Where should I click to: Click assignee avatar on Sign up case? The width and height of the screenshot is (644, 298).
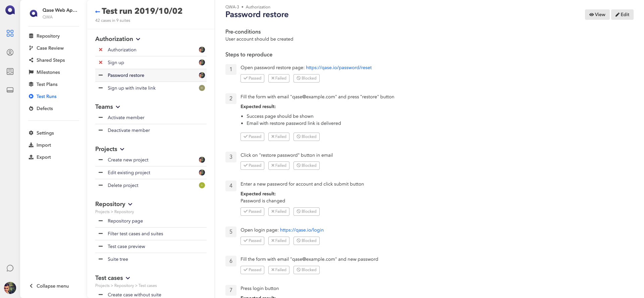pyautogui.click(x=202, y=62)
